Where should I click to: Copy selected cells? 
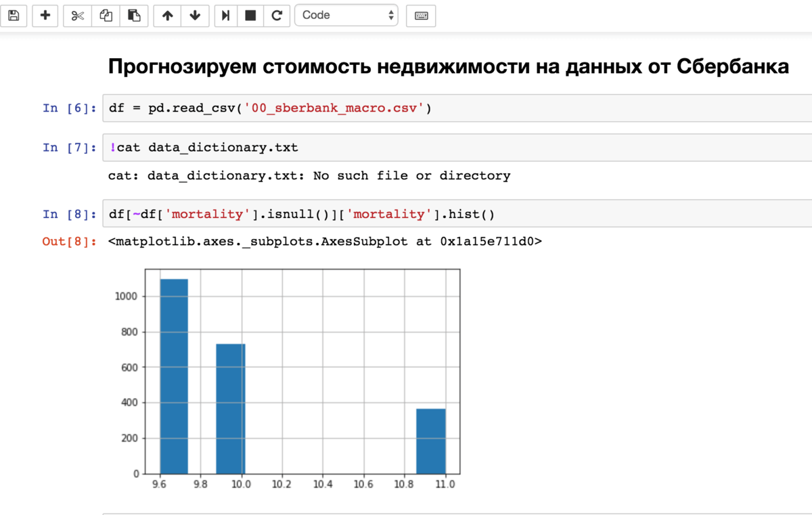coord(106,15)
